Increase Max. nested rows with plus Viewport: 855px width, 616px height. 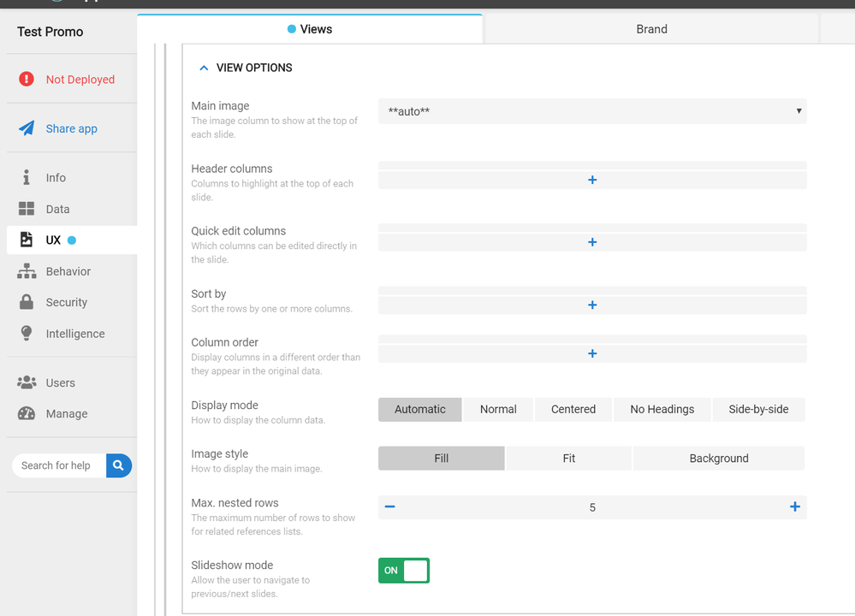pyautogui.click(x=794, y=507)
